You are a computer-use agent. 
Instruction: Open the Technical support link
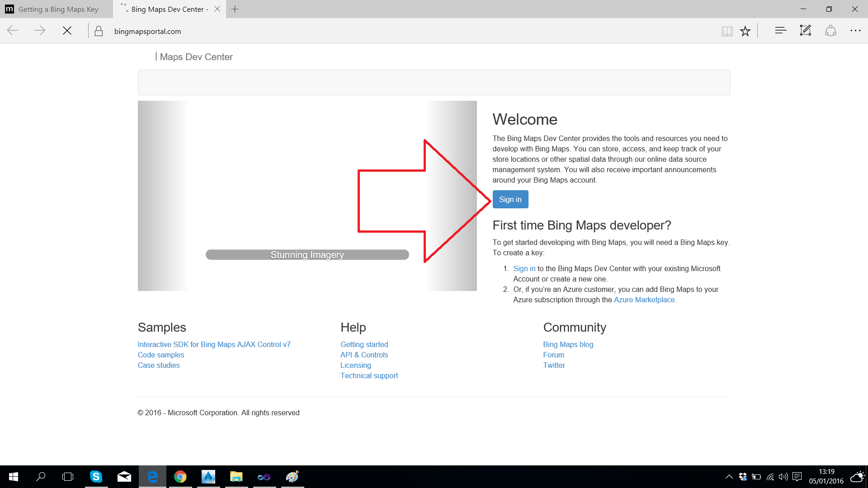coord(369,375)
